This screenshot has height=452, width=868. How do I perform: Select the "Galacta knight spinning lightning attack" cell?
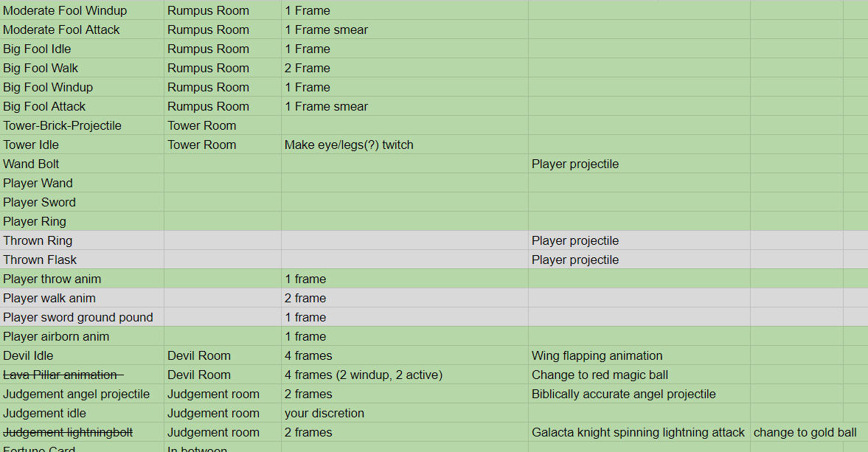click(x=638, y=432)
